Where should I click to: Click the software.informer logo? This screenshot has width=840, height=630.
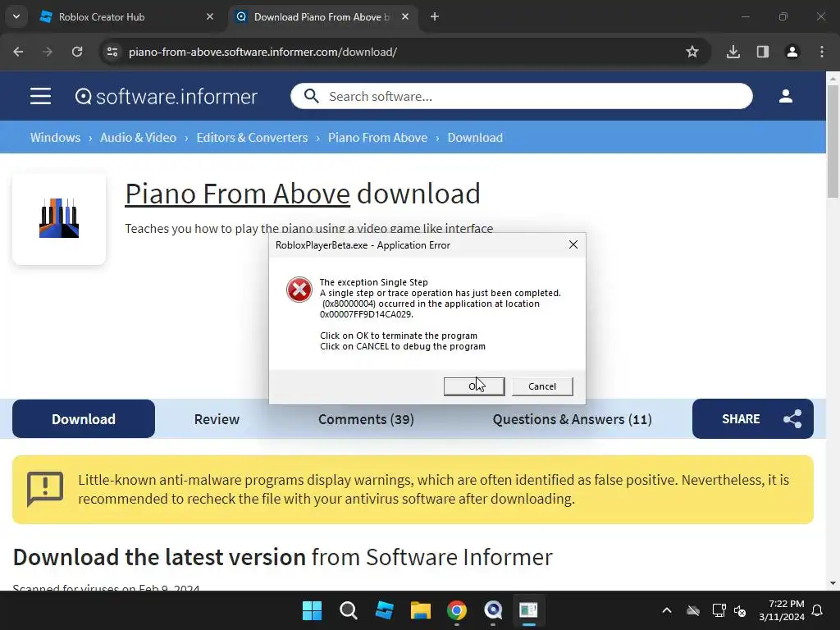(166, 97)
